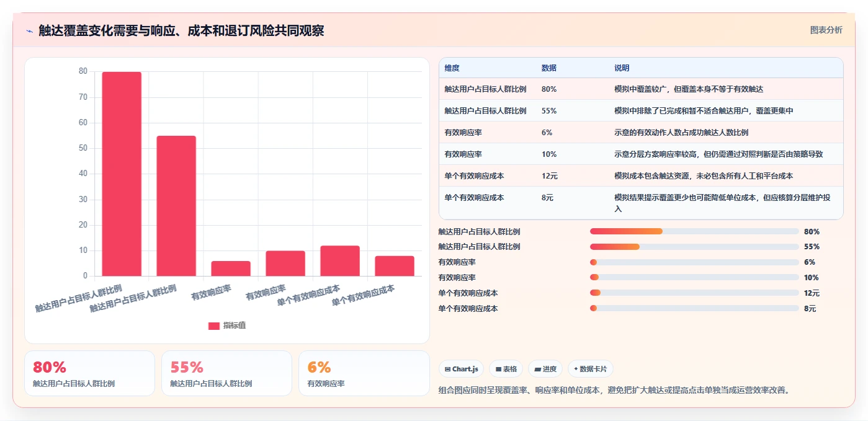The width and height of the screenshot is (868, 421).
Task: Click the 进度 tag
Action: coord(545,369)
